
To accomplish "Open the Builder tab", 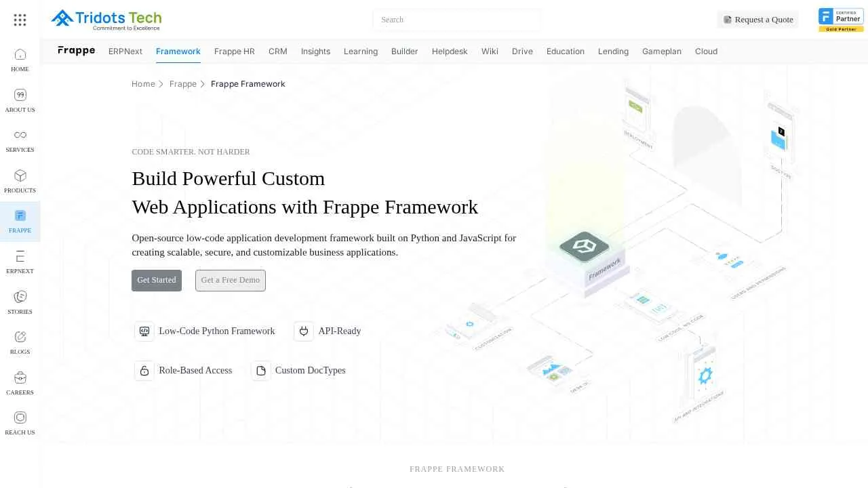I will tap(405, 52).
